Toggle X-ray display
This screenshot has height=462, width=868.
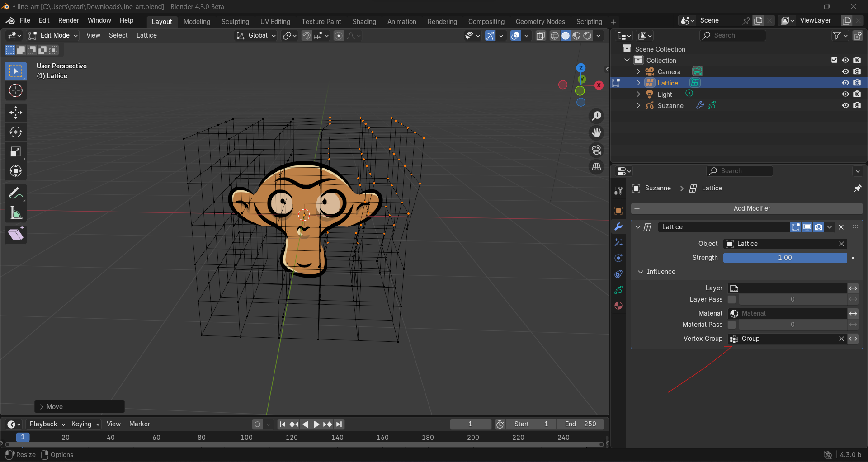[541, 36]
